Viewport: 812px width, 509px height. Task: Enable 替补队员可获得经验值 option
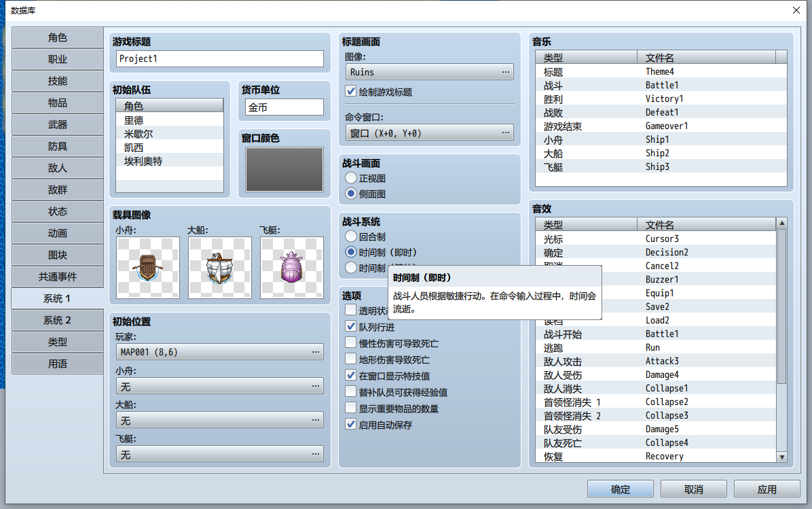[x=350, y=391]
